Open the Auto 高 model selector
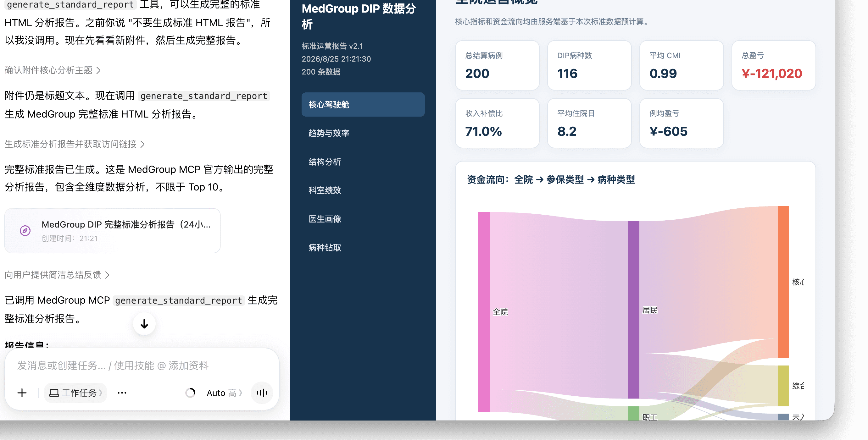 pos(225,393)
